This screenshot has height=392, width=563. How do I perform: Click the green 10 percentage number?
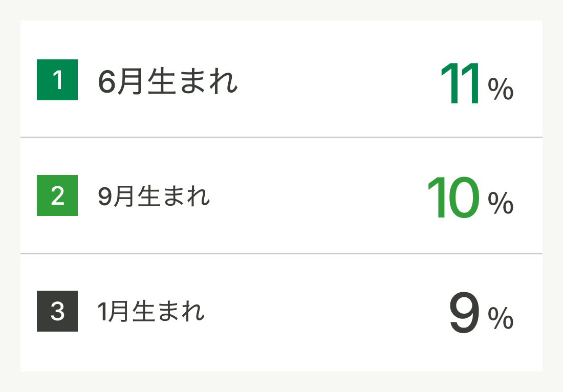pos(453,198)
